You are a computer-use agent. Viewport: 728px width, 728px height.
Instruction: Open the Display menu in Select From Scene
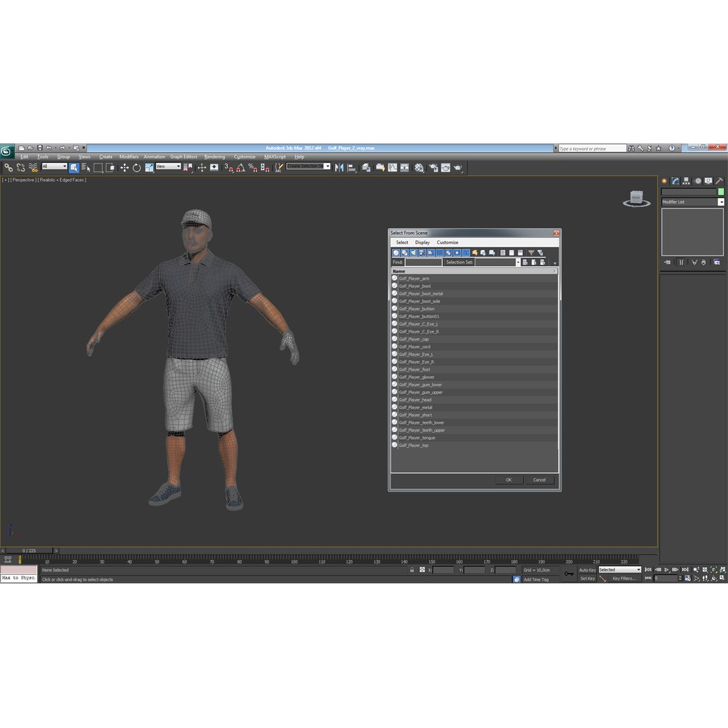(x=422, y=243)
